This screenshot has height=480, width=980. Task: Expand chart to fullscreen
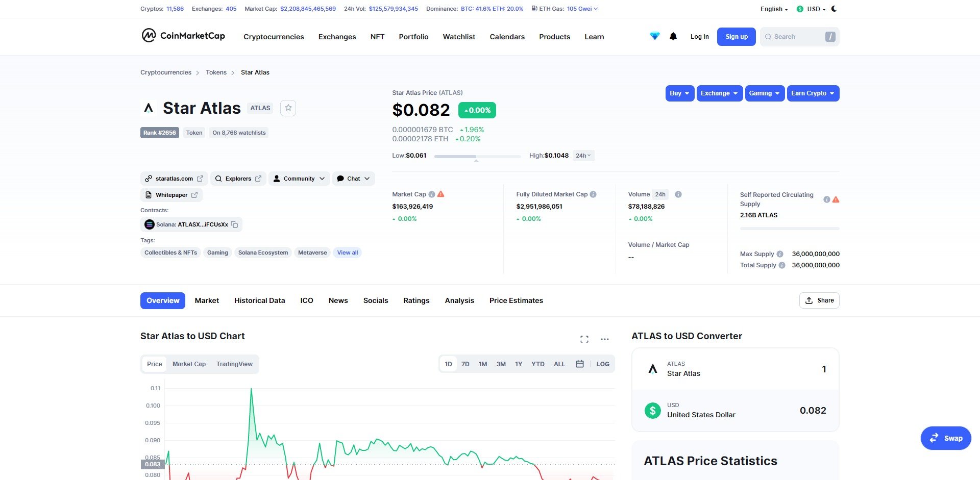(584, 339)
